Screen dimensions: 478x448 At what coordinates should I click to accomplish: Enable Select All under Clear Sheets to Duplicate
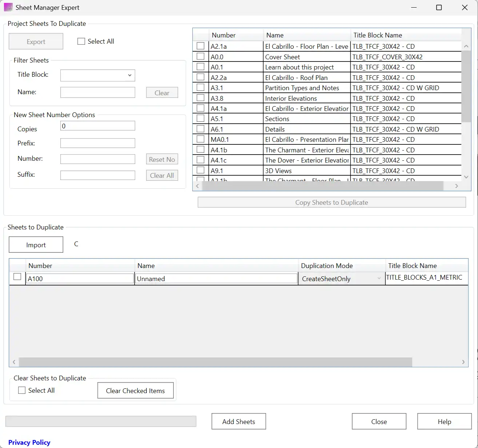click(x=22, y=390)
